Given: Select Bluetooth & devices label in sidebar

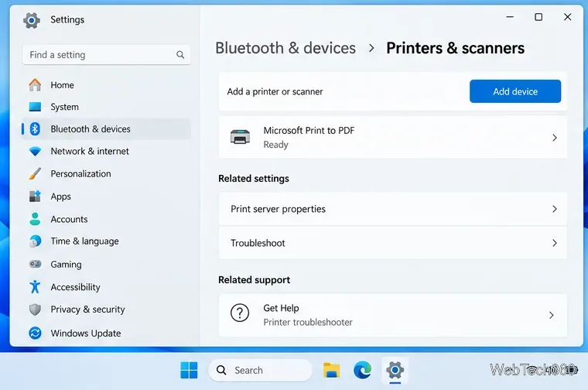Looking at the screenshot, I should coord(91,129).
